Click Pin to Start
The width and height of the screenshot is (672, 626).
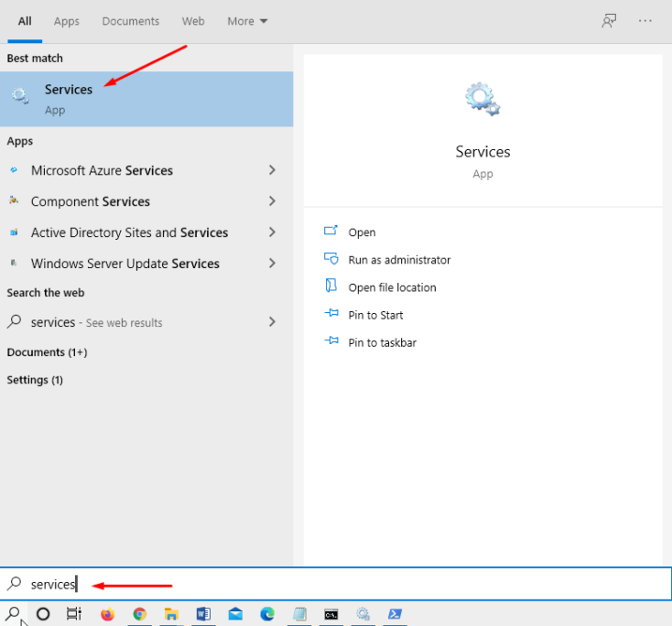click(375, 315)
